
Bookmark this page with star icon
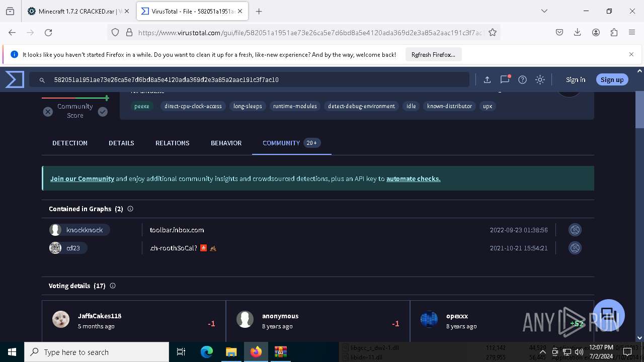click(493, 32)
